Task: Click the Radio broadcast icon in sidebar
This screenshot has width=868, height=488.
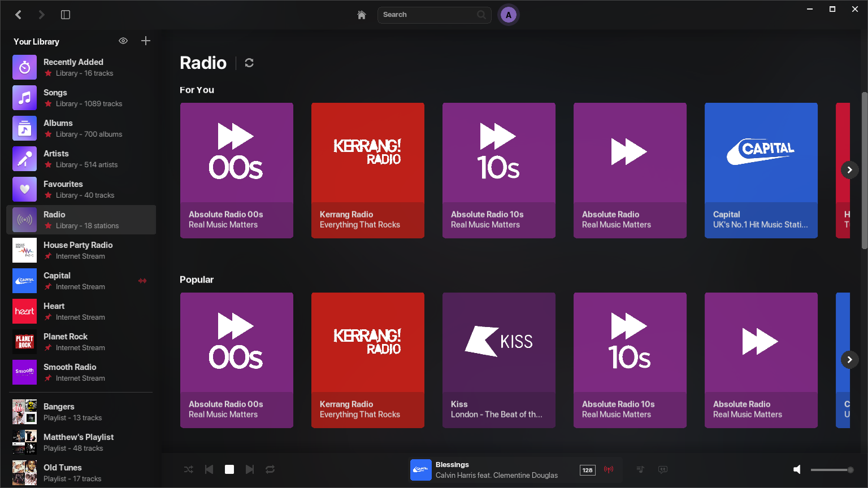Action: [25, 220]
